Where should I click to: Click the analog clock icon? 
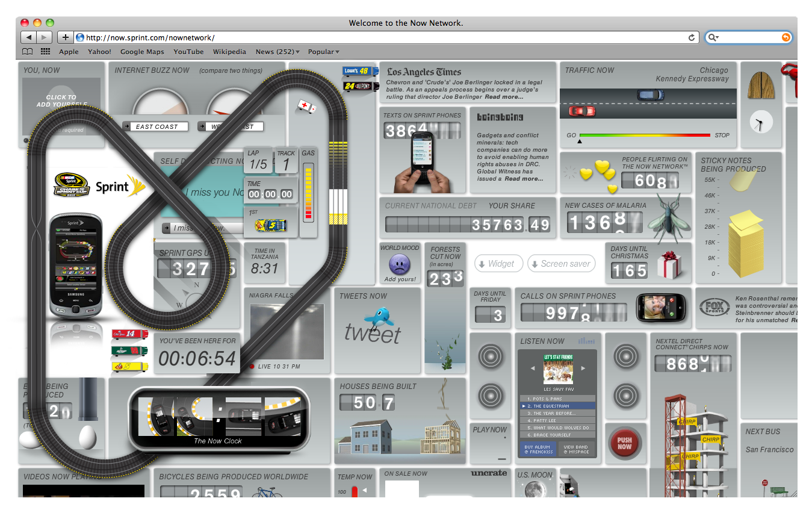(x=761, y=123)
